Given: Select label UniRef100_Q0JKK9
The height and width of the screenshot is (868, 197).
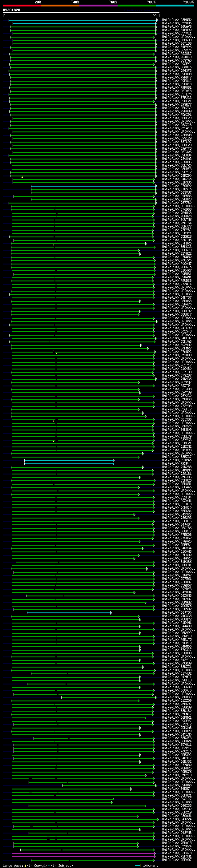Looking at the screenshot, I should point(177,57).
